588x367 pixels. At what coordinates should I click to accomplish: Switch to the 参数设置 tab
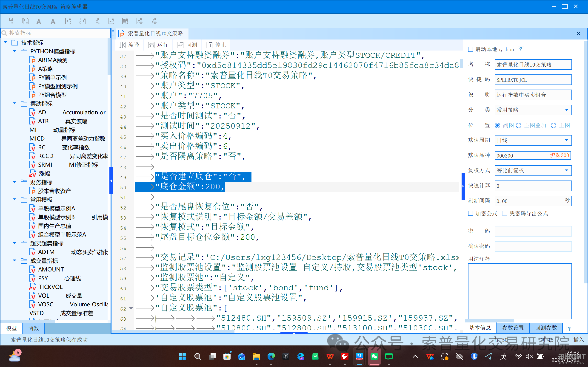(x=513, y=328)
